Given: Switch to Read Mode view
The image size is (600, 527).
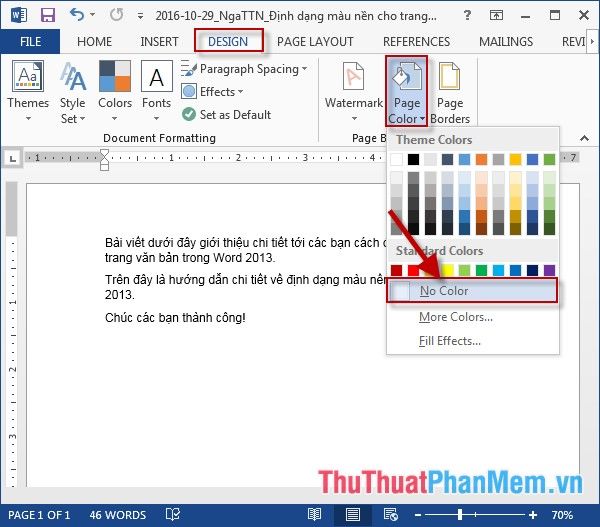Looking at the screenshot, I should pos(315,515).
